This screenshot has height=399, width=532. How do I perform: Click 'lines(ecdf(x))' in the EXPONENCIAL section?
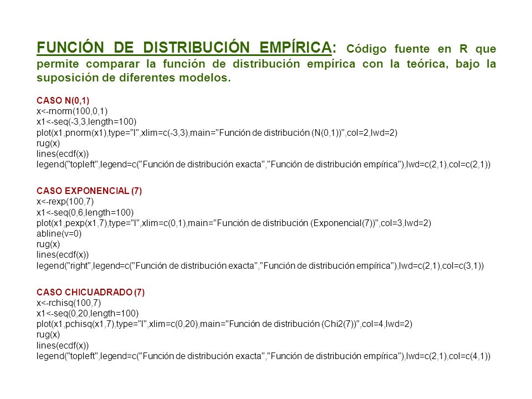coord(63,255)
